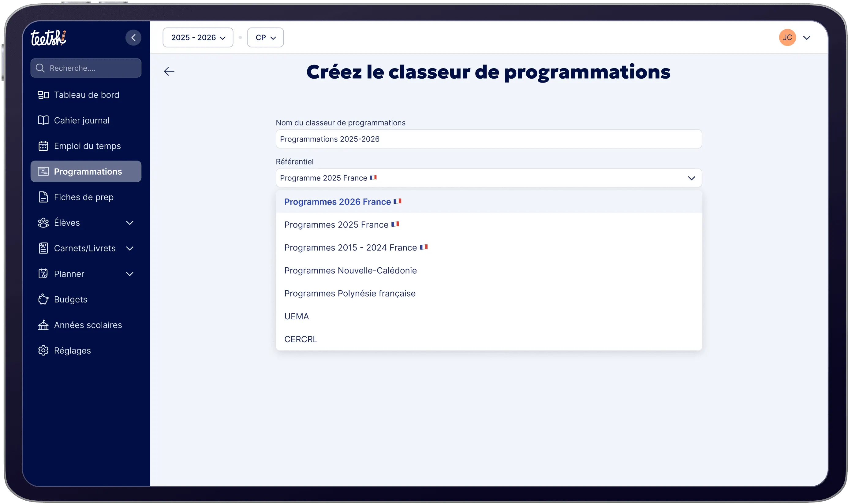Click the Tableau de bord dashboard icon
848x504 pixels.
tap(43, 95)
